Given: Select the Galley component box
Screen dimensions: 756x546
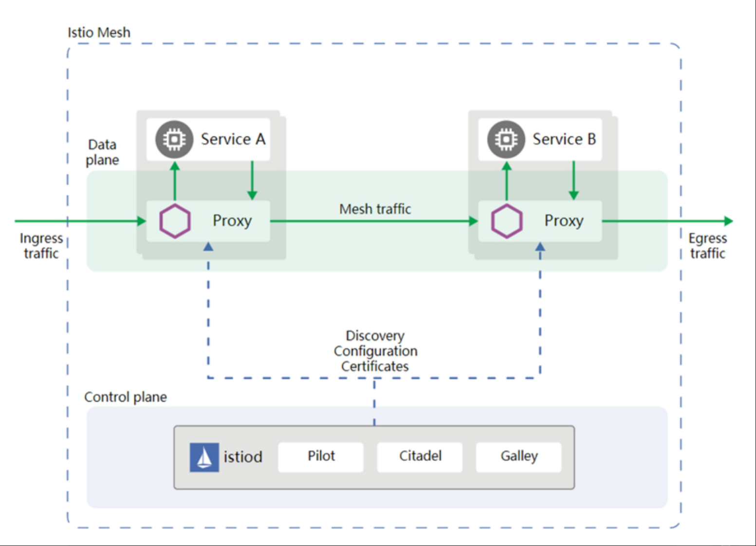Looking at the screenshot, I should tap(519, 456).
